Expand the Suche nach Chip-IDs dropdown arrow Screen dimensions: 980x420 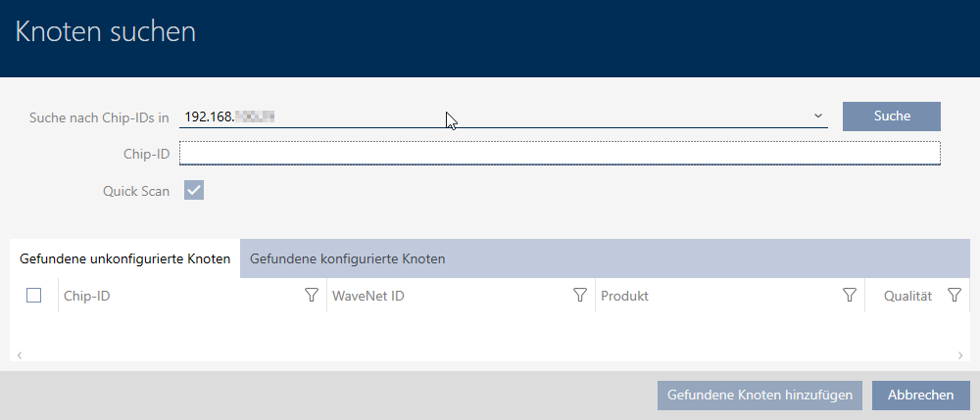pos(817,117)
